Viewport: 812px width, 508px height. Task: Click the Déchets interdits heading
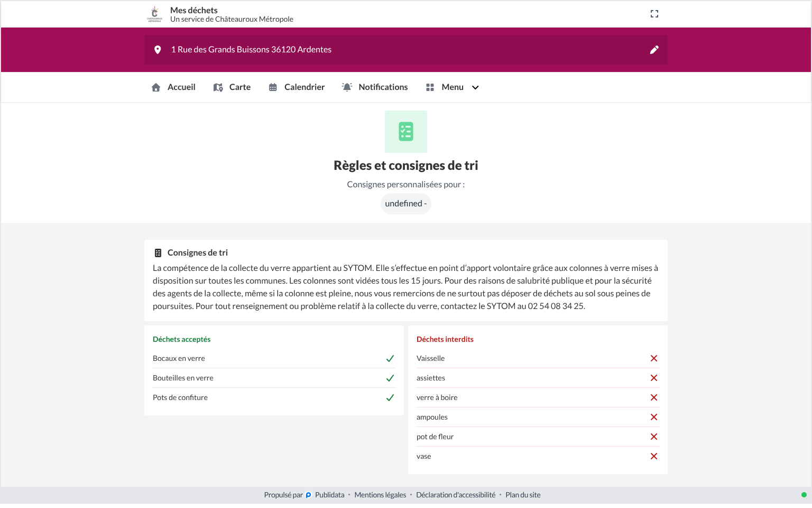click(445, 340)
